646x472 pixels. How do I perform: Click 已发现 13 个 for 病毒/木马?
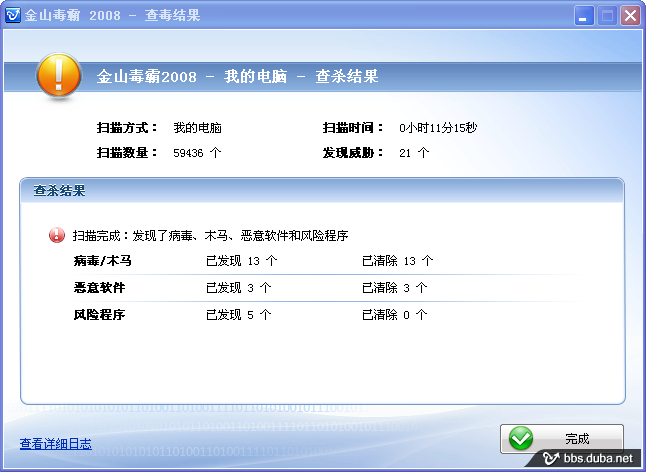tap(240, 261)
